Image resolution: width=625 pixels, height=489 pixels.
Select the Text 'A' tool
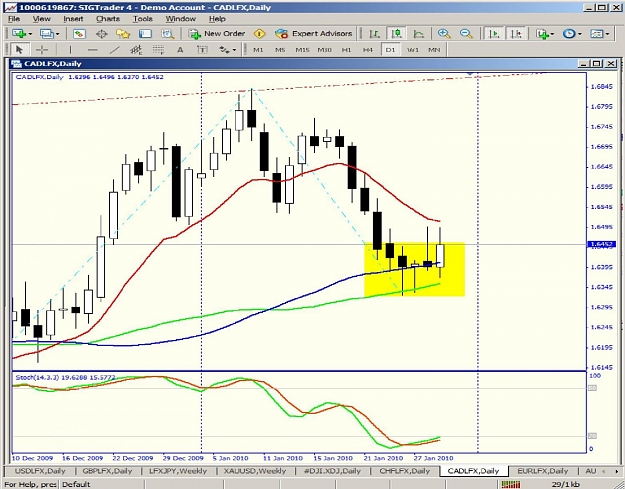pyautogui.click(x=180, y=50)
